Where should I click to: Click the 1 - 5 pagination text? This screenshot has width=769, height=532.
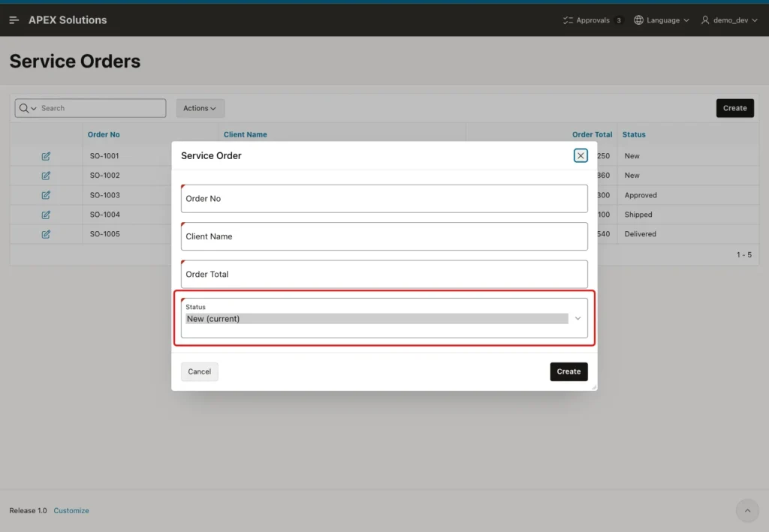tap(743, 254)
